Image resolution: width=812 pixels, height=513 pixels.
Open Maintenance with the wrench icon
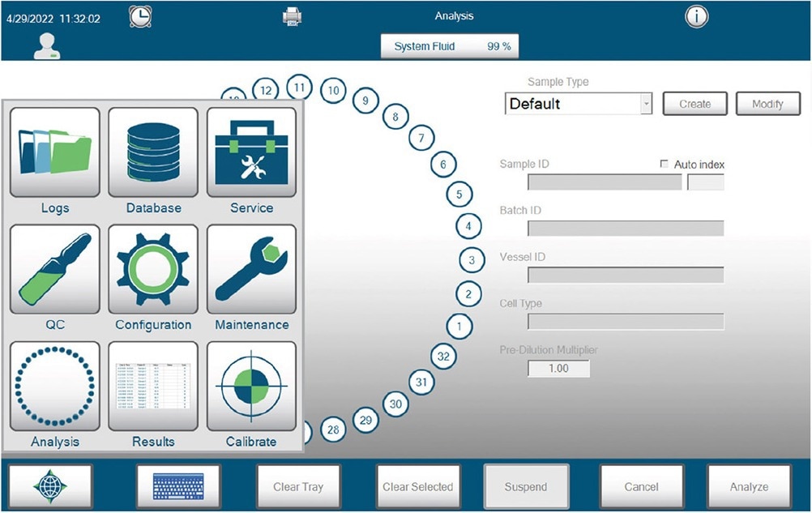[x=251, y=271]
